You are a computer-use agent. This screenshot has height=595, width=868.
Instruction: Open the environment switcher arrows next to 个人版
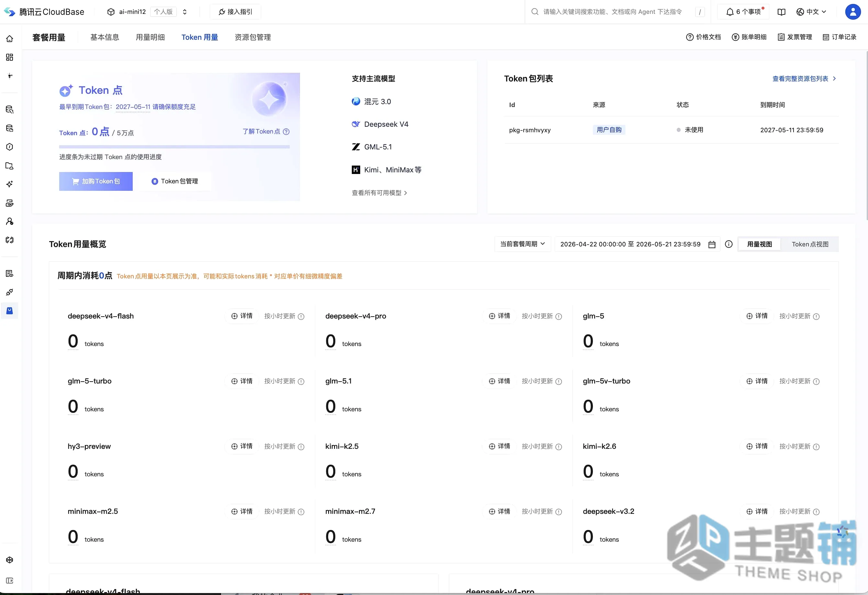(184, 12)
